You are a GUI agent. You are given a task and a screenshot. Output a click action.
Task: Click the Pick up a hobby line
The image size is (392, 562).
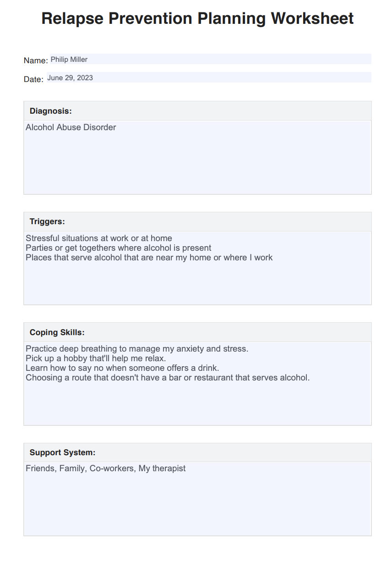(x=96, y=358)
